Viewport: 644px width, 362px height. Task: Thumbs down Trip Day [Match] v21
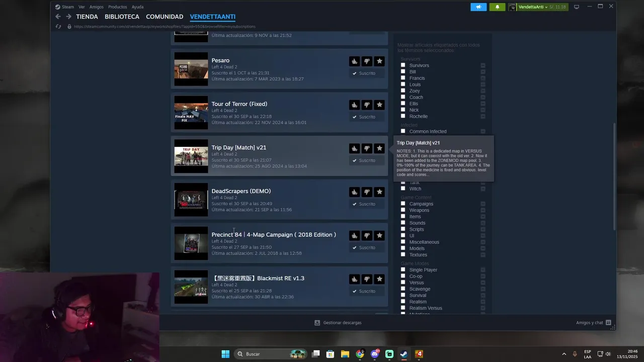tap(367, 148)
